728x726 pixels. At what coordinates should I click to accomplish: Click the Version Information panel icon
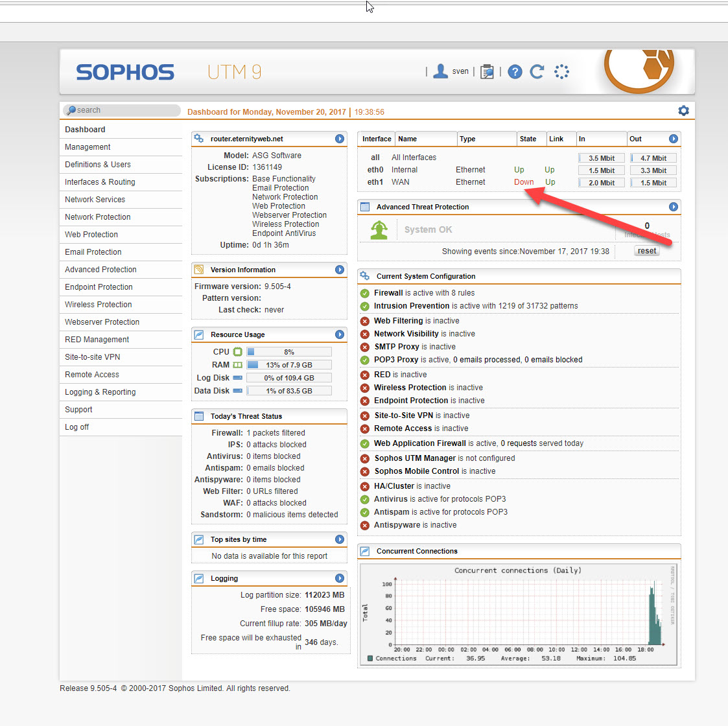(199, 269)
